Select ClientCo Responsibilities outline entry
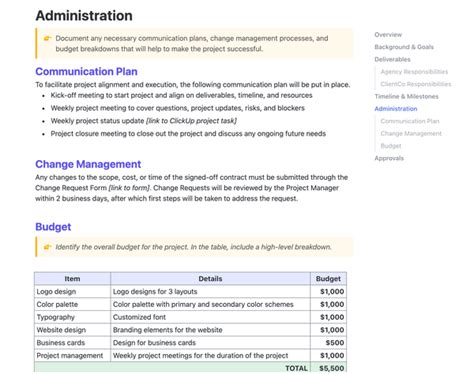Image resolution: width=474 pixels, height=374 pixels. (416, 84)
